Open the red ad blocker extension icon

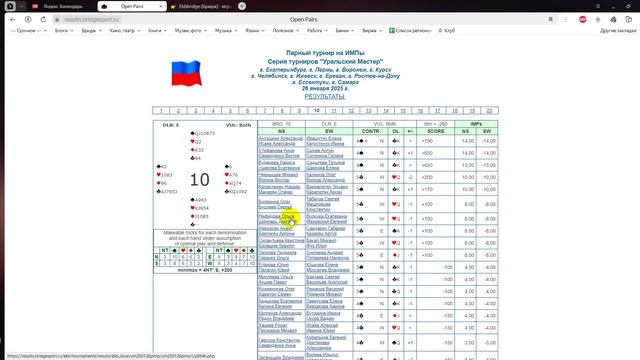coord(582,19)
